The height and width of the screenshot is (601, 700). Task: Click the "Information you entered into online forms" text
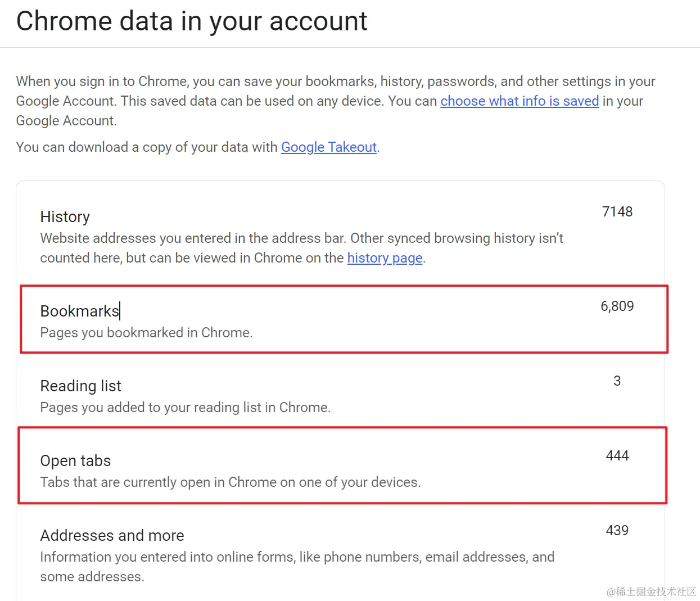(297, 557)
